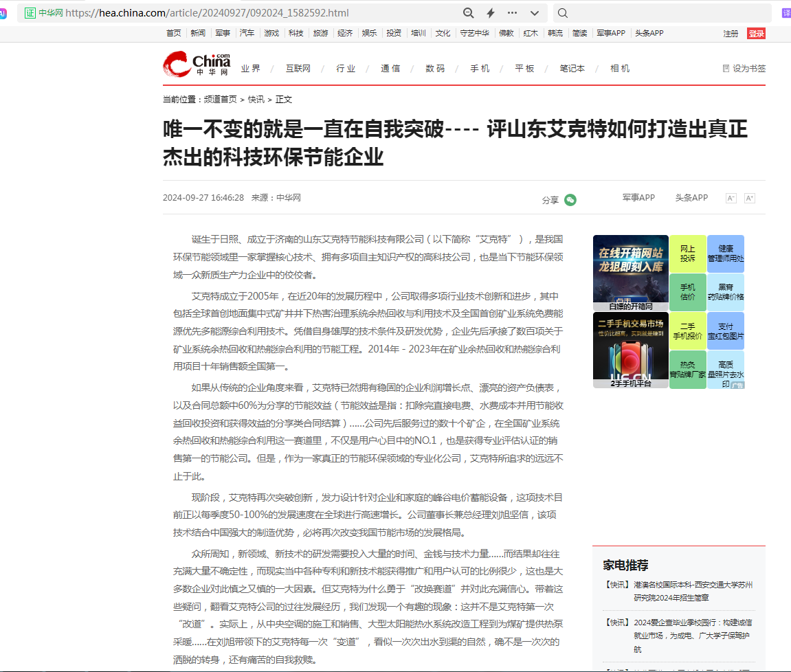Click 热灸膏贴牌厂家 ad tile
The image size is (791, 672).
[688, 370]
